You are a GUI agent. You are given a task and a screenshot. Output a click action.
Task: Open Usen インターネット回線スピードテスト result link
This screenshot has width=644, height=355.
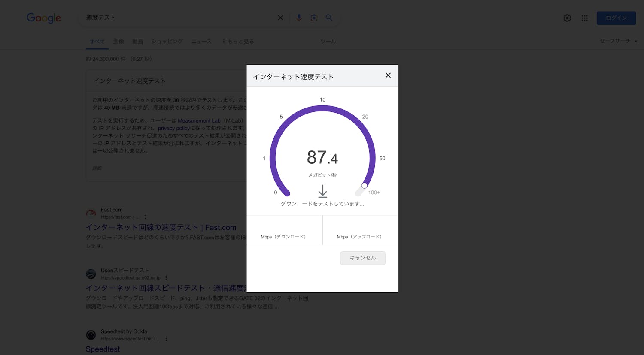click(x=166, y=288)
